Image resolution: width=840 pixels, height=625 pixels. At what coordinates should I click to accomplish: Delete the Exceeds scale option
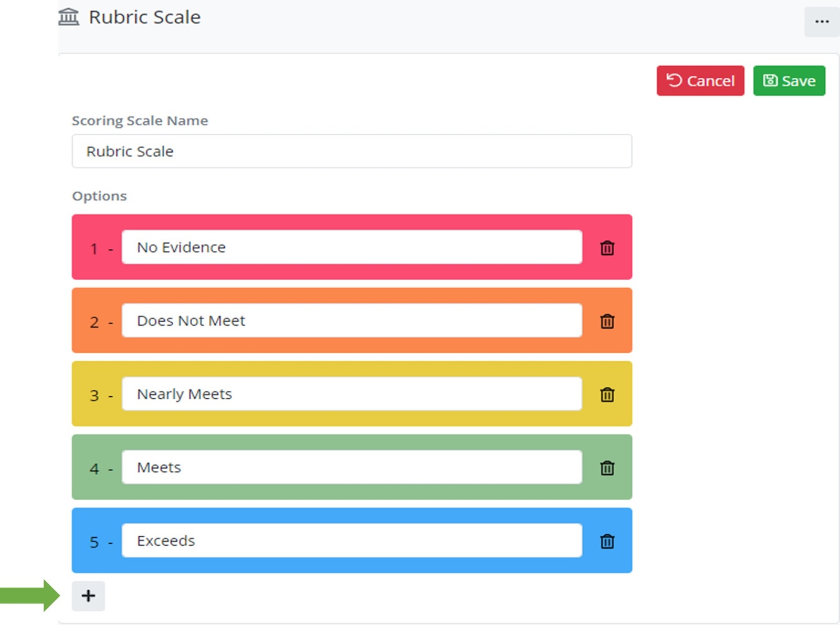tap(607, 541)
